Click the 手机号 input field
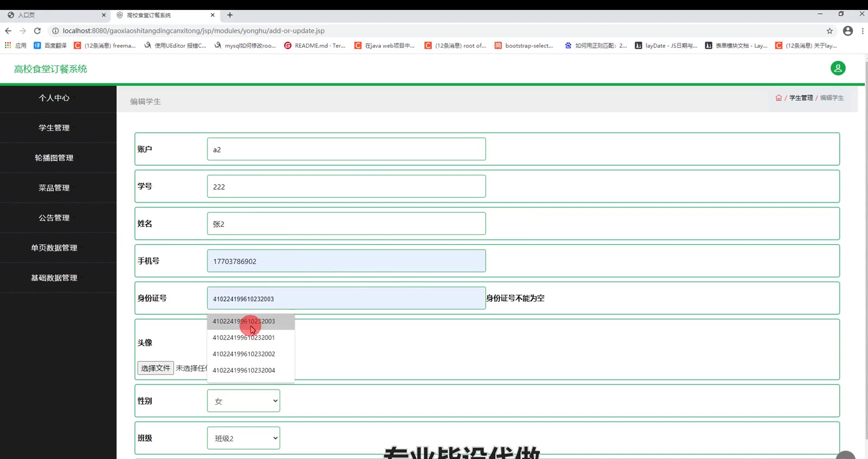Viewport: 868px width, 459px height. [x=346, y=261]
